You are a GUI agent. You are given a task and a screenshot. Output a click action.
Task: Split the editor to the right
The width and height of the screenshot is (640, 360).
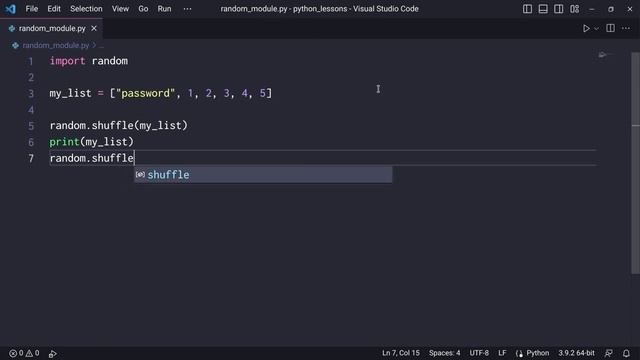pyautogui.click(x=610, y=28)
